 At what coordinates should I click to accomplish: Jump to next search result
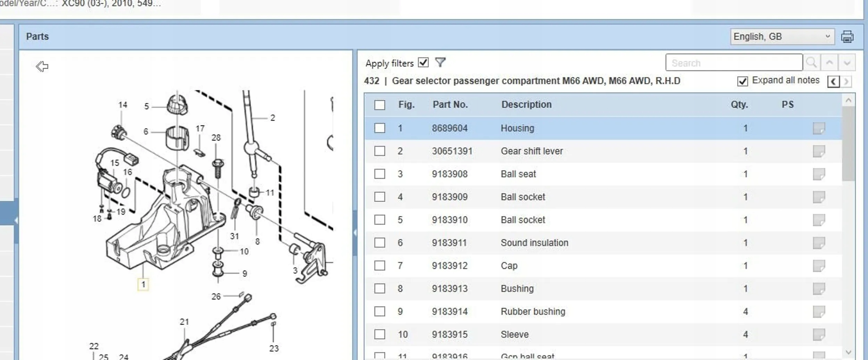point(847,62)
